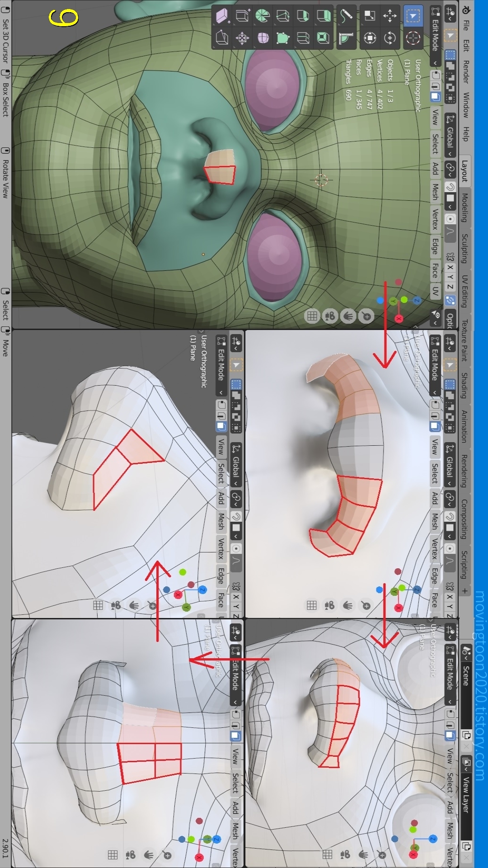Select the Transform tool in toolbar
Screen dimensions: 488x868
point(370,38)
